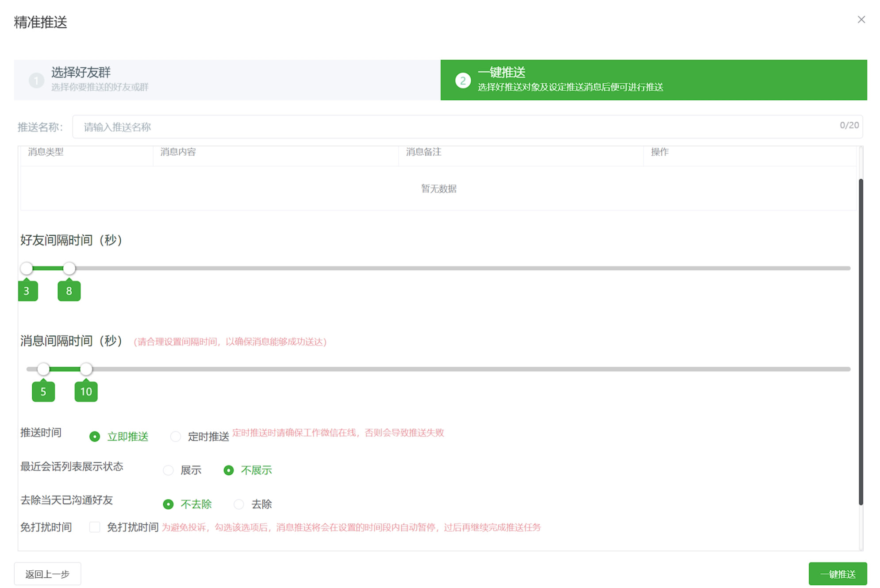Image resolution: width=880 pixels, height=588 pixels.
Task: Choose 展示 for recent conversation list
Action: click(168, 470)
